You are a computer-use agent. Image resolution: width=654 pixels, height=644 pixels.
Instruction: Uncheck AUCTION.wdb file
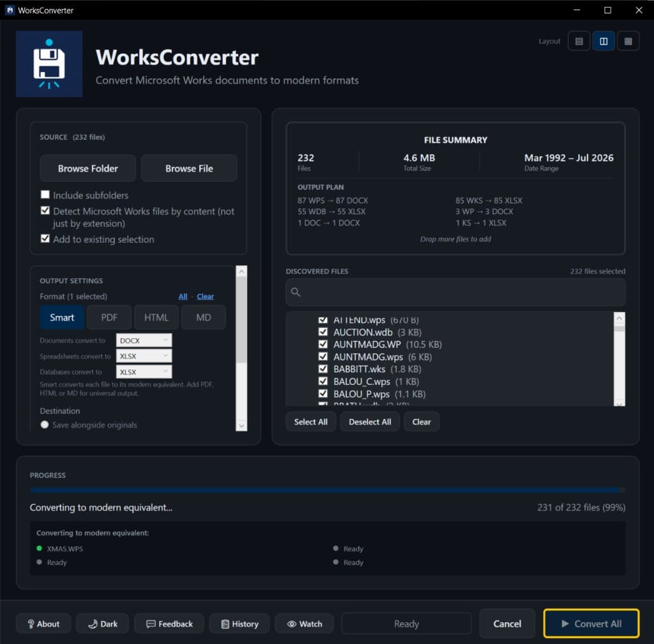(x=323, y=332)
